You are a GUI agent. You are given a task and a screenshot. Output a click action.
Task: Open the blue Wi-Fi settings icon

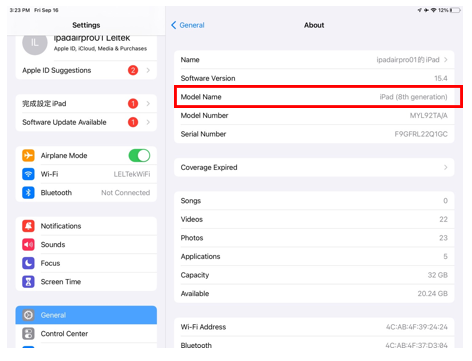coord(28,174)
